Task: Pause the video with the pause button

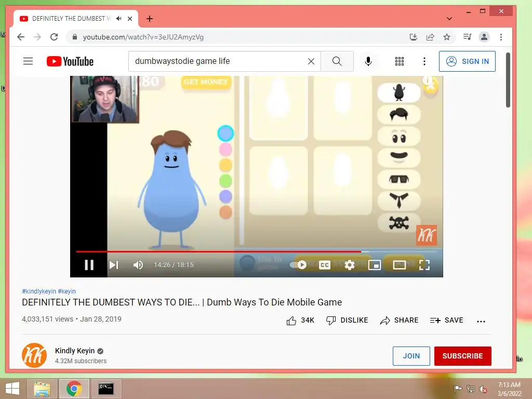Action: click(x=89, y=265)
